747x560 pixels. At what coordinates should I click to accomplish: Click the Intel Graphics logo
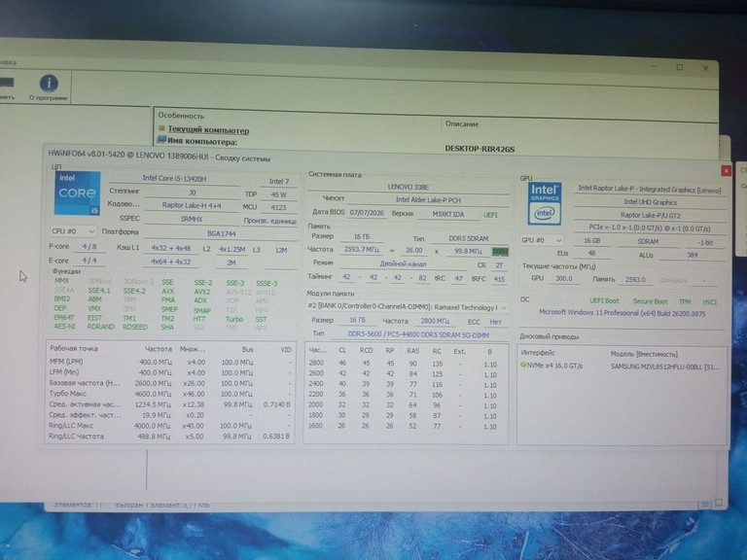point(545,203)
